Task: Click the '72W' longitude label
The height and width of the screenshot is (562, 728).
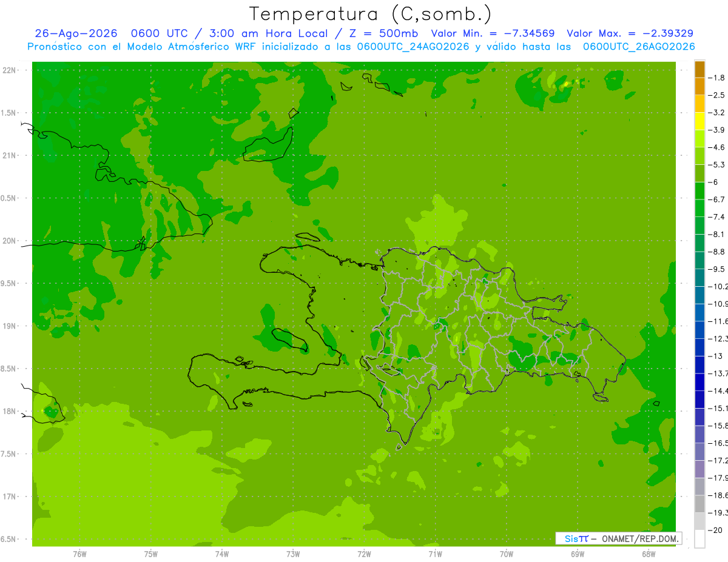Action: point(364,554)
